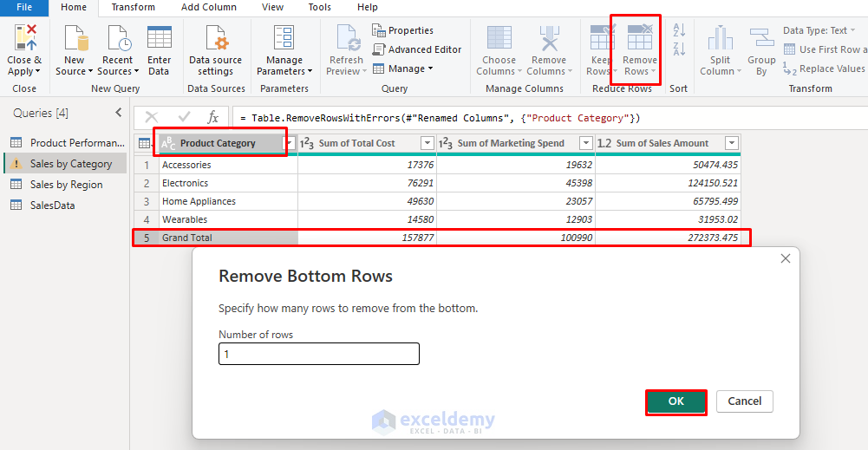Switch to the Transform tab
Image resolution: width=868 pixels, height=450 pixels.
tap(134, 7)
